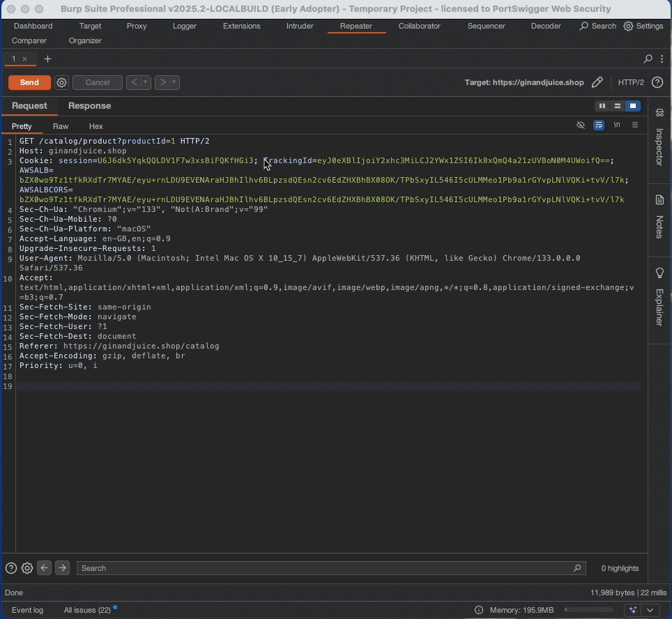672x619 pixels.
Task: Toggle show \n non-printable characters
Action: point(617,125)
